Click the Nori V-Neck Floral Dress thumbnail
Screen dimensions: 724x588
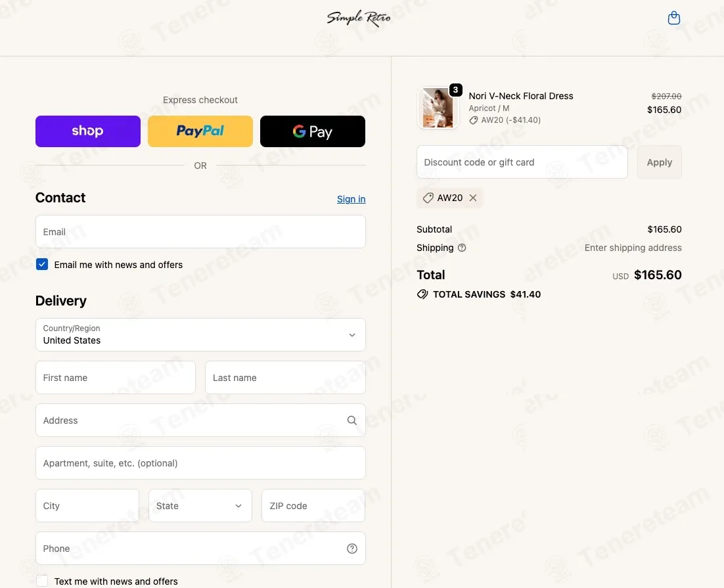pyautogui.click(x=438, y=108)
